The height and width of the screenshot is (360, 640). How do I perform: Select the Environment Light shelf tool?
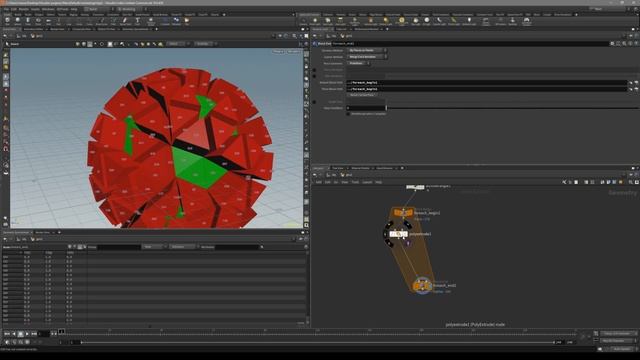401,21
